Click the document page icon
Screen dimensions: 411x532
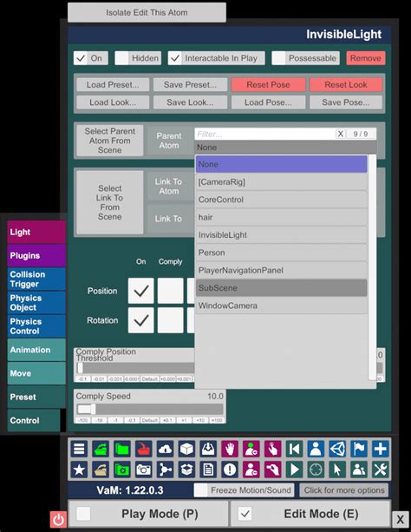[x=208, y=470]
